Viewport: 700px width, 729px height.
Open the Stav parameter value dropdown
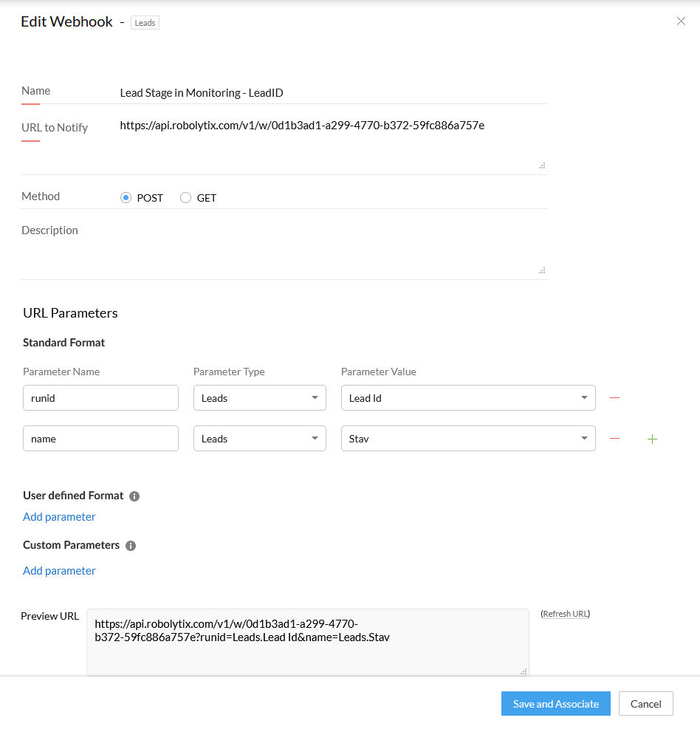468,439
